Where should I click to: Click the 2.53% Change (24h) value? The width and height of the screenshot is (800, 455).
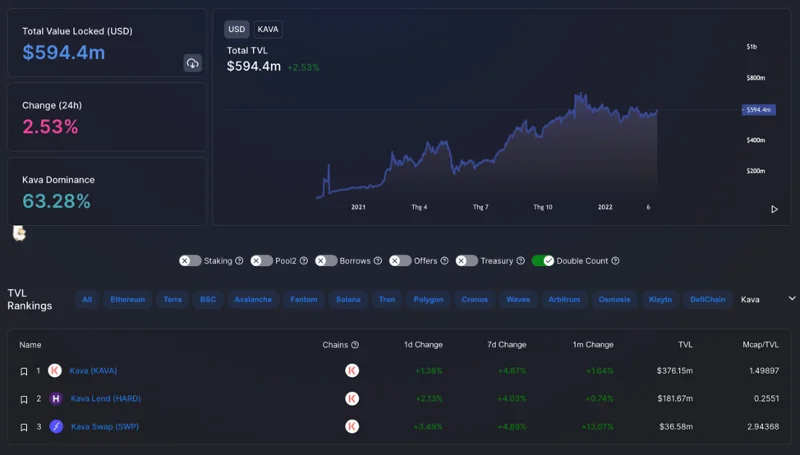[50, 127]
